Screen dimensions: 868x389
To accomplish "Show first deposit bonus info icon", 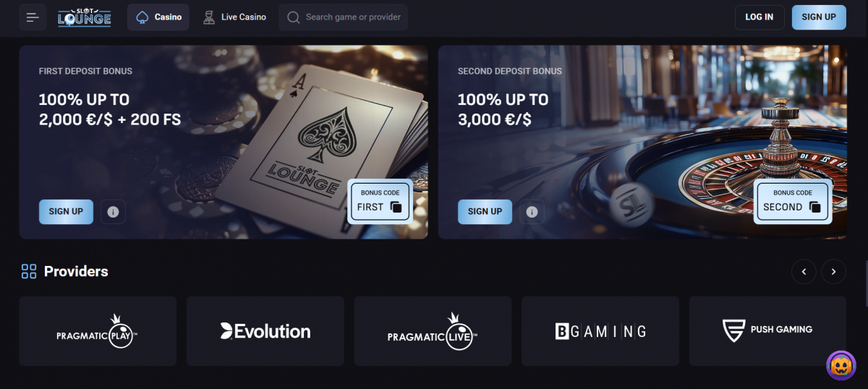I will click(x=113, y=212).
